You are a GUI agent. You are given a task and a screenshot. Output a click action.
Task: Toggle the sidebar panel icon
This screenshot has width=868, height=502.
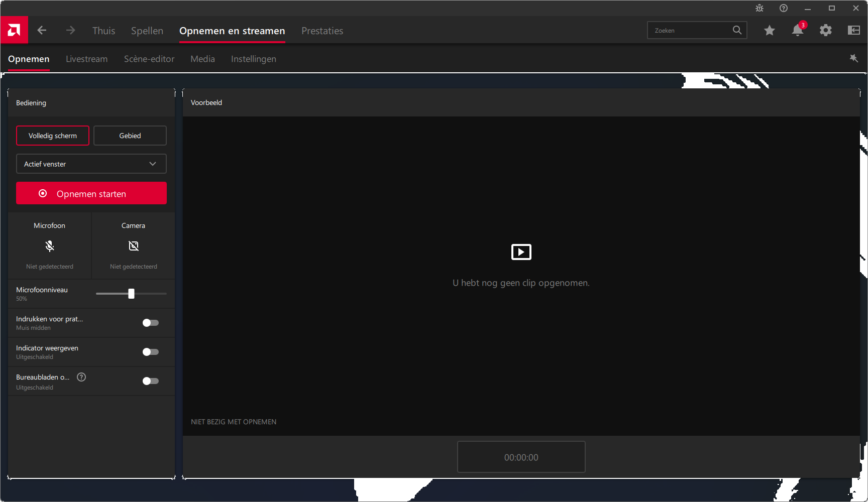click(854, 31)
